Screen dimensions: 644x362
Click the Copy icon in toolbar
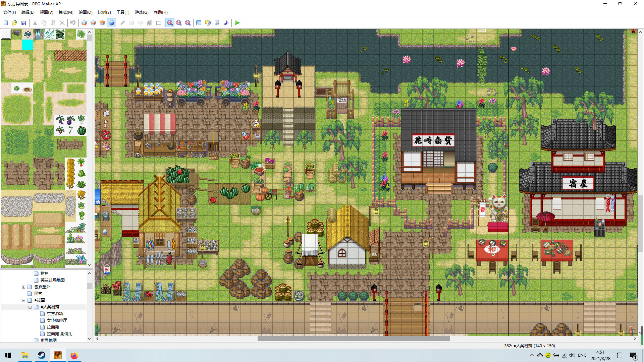tap(44, 23)
